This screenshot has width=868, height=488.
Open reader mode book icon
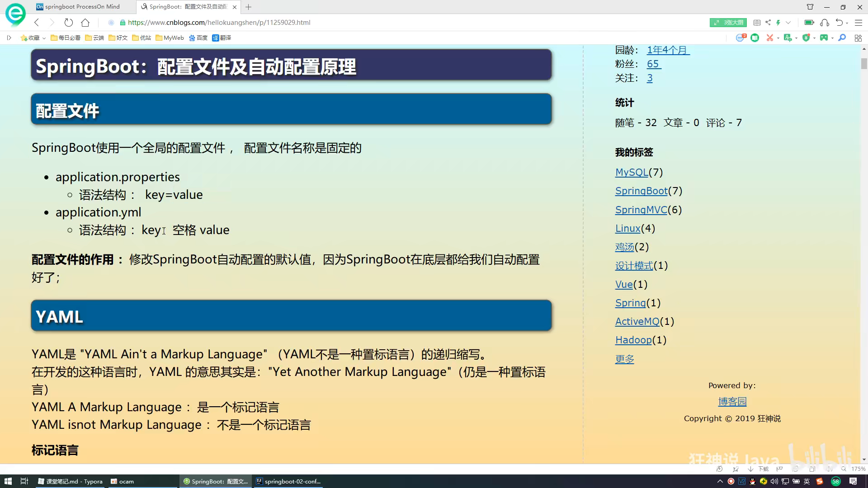[x=756, y=23]
